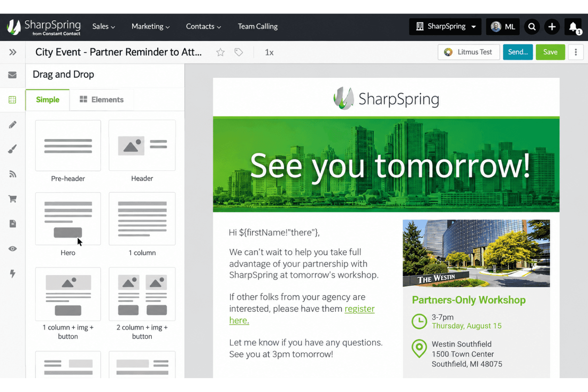Open the Marketing dropdown menu
The width and height of the screenshot is (588, 392).
pos(151,27)
